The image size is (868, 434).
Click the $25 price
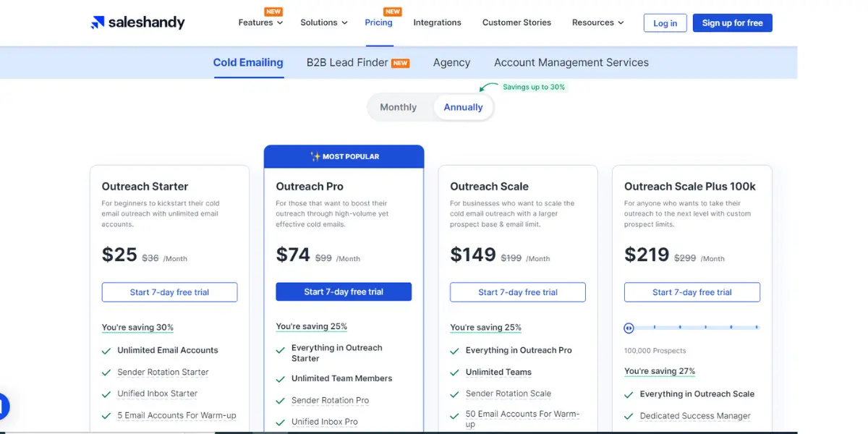[x=119, y=255]
